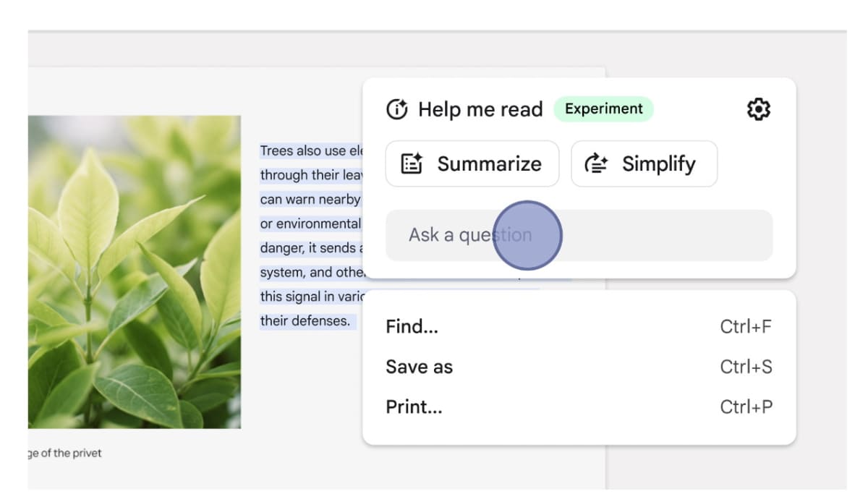Click the Help me read sparkle icon
The height and width of the screenshot is (502, 868).
pos(397,109)
